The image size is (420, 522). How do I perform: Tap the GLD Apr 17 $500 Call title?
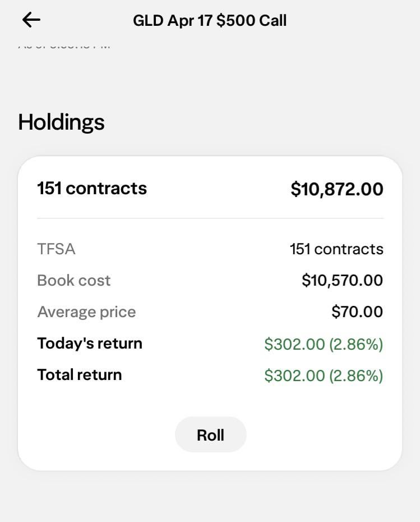click(x=210, y=21)
